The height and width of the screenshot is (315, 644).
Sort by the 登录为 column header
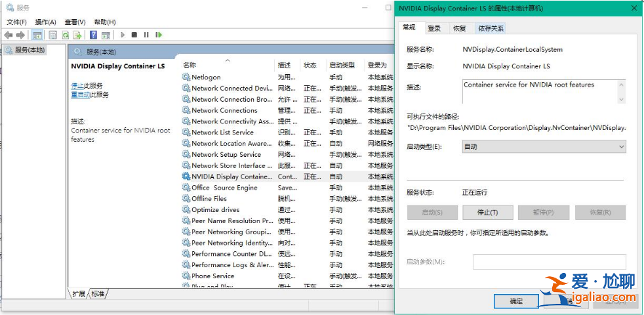(x=379, y=65)
